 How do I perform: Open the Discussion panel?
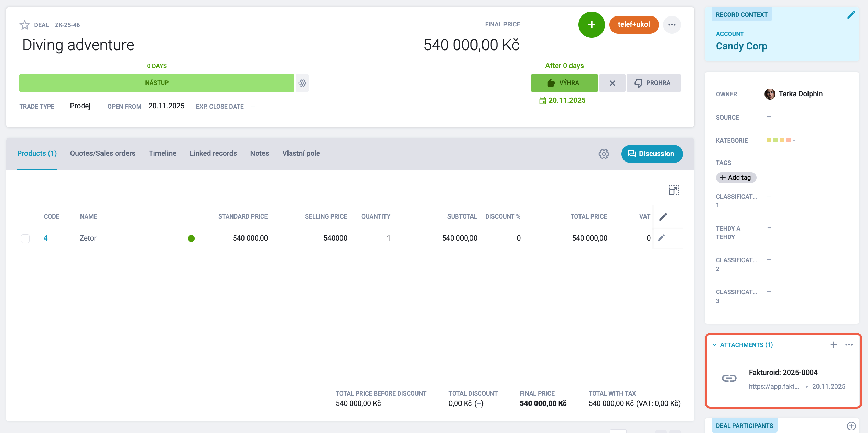tap(652, 154)
